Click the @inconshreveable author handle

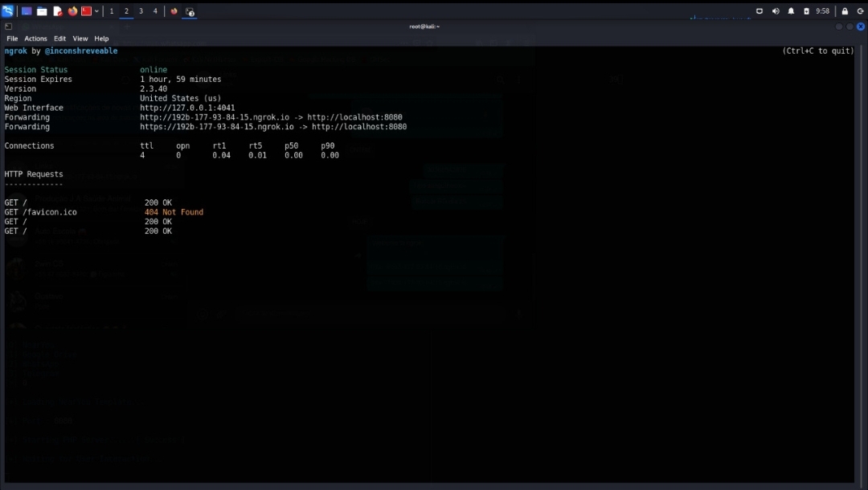[81, 51]
